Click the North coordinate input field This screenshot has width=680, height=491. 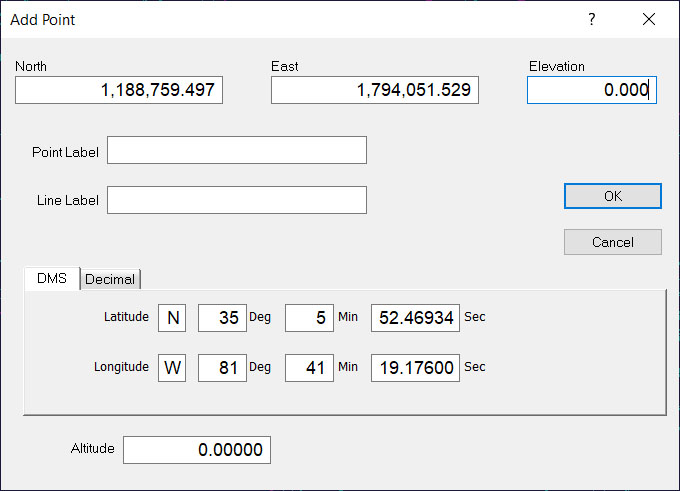(118, 90)
